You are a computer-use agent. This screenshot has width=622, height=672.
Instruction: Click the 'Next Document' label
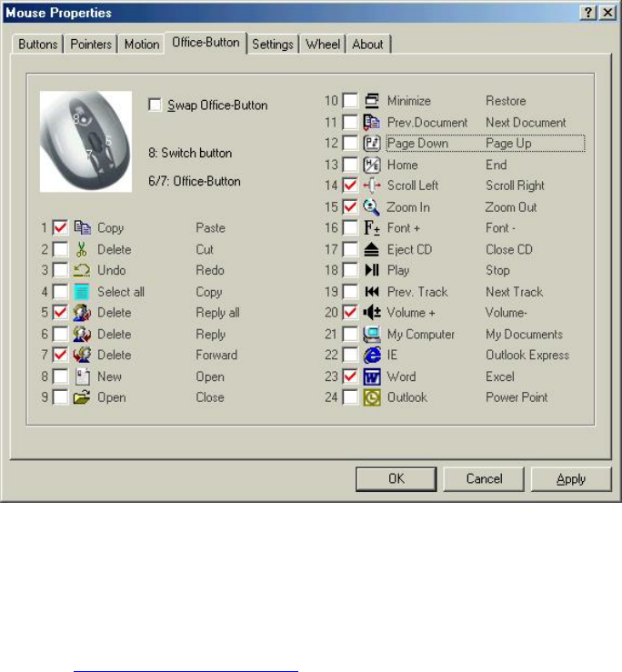click(x=526, y=122)
